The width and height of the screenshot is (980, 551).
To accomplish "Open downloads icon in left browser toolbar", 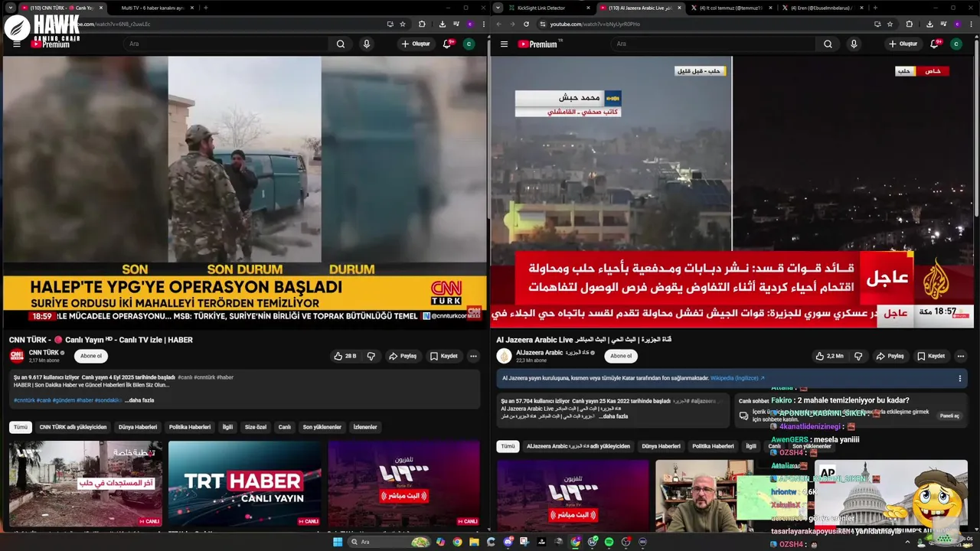I will [x=443, y=24].
